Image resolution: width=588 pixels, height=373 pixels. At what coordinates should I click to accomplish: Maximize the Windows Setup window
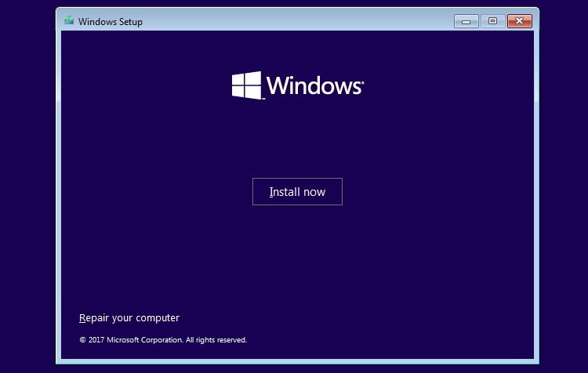(x=492, y=21)
